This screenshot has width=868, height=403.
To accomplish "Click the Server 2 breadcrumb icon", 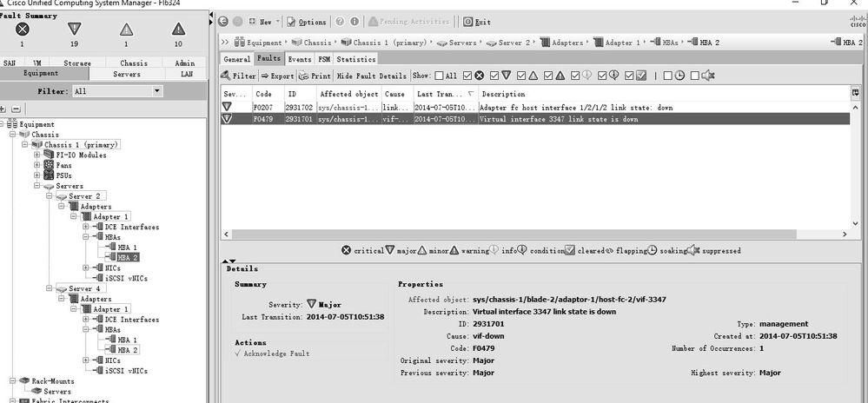I will pos(491,43).
